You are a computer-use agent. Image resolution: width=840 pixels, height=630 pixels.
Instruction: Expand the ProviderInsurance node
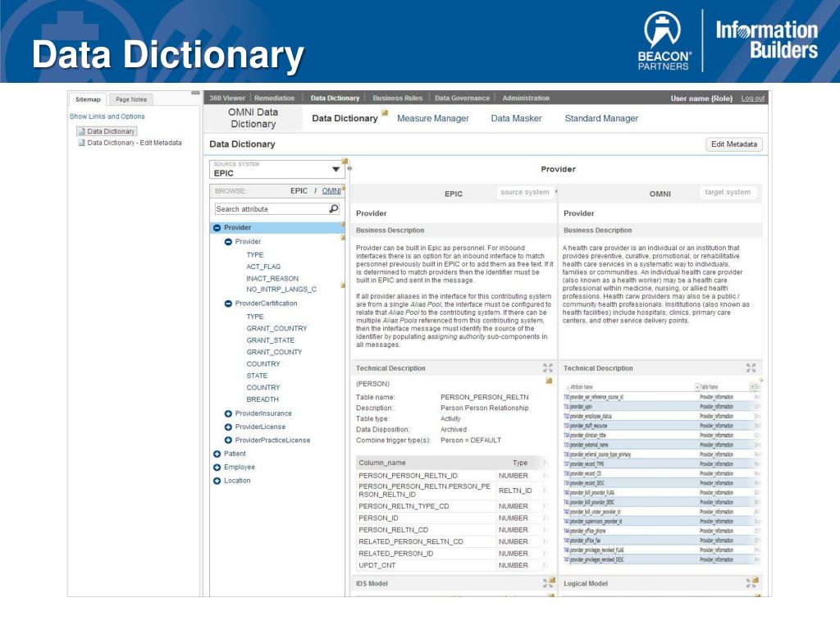pos(228,413)
